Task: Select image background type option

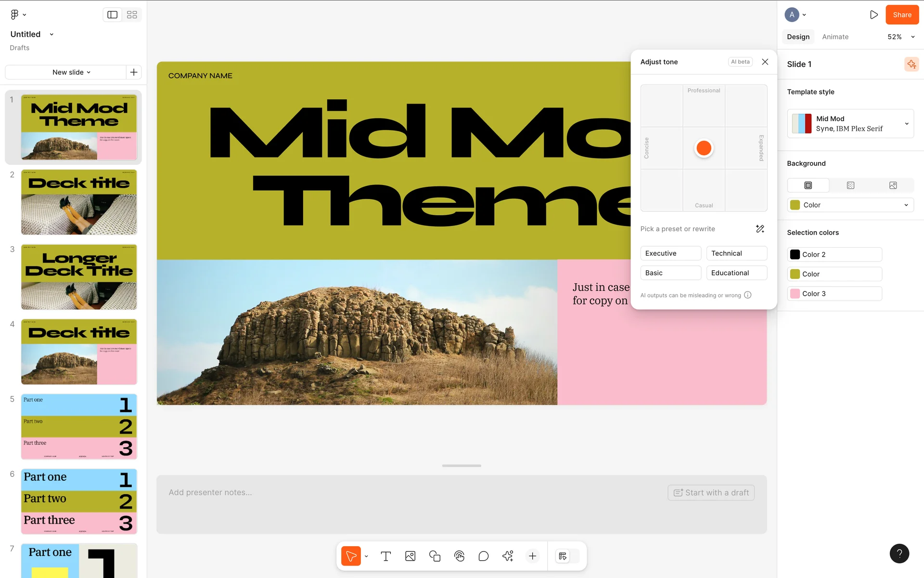Action: [x=893, y=185]
